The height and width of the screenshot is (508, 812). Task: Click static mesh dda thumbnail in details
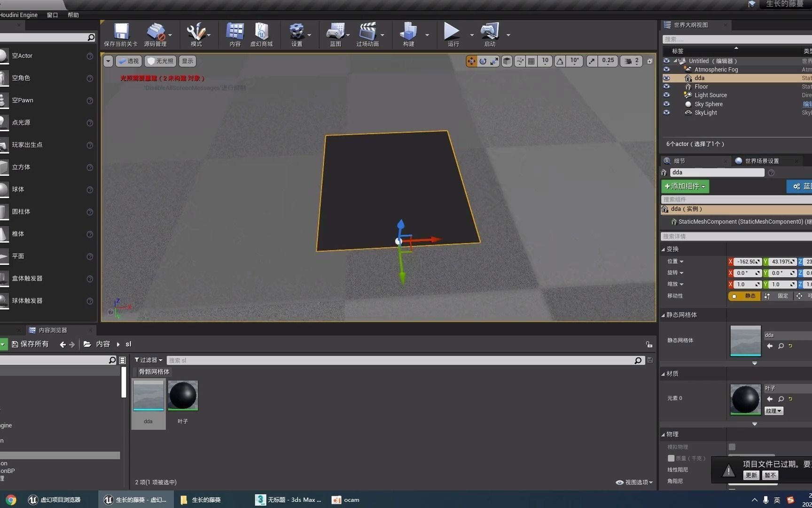(745, 341)
